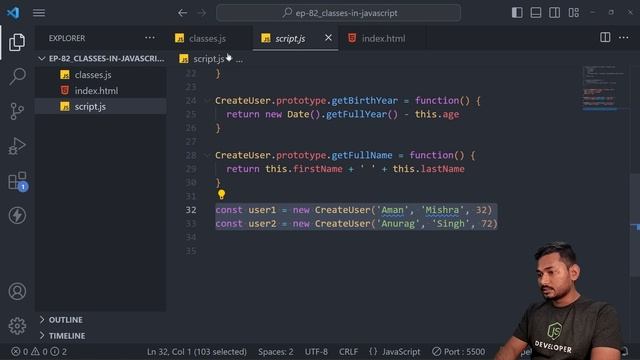
Task: Click getFullName in line 28
Action: (x=362, y=155)
